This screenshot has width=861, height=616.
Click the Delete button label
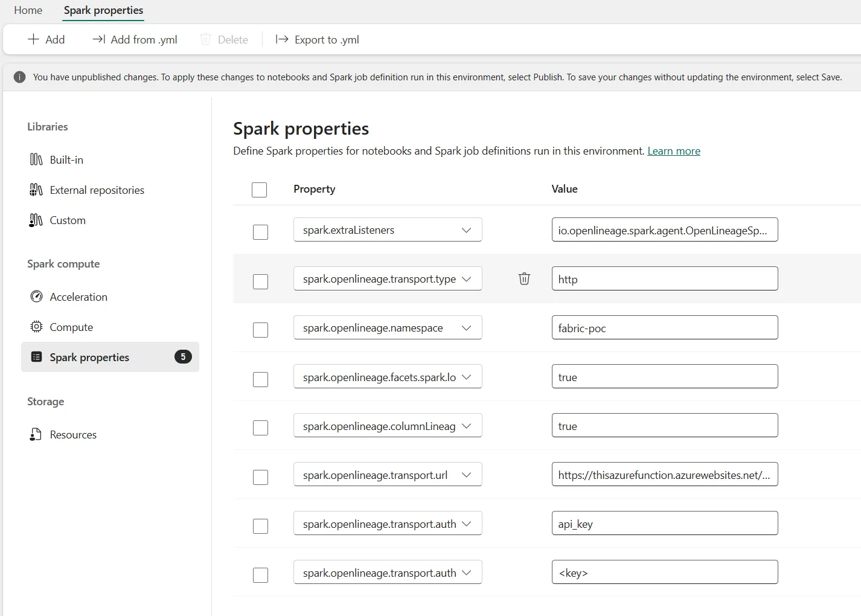pos(232,39)
